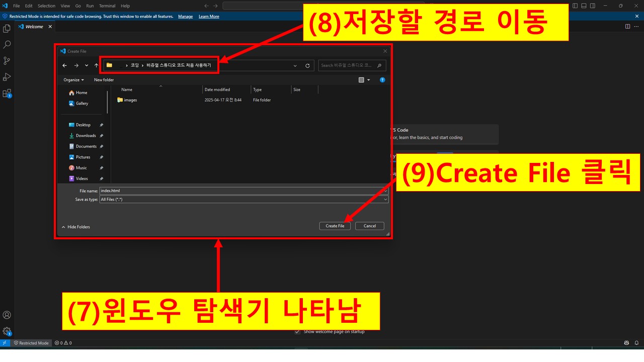Open the Search view in VS Code sidebar
This screenshot has height=362, width=644.
pos(7,44)
